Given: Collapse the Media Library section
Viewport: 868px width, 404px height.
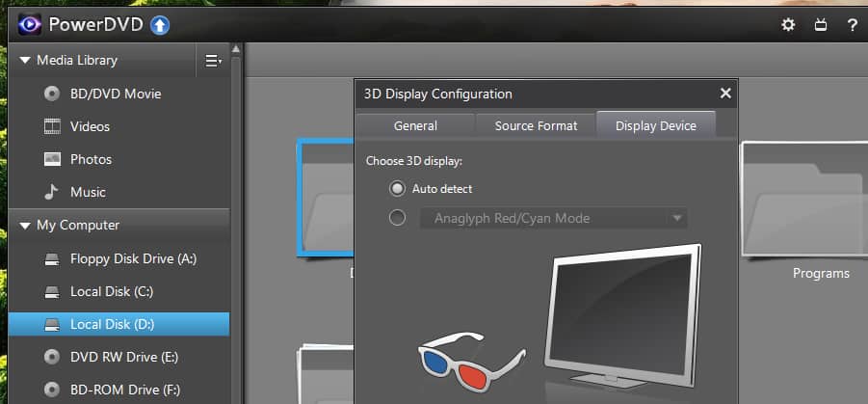Looking at the screenshot, I should coord(24,61).
